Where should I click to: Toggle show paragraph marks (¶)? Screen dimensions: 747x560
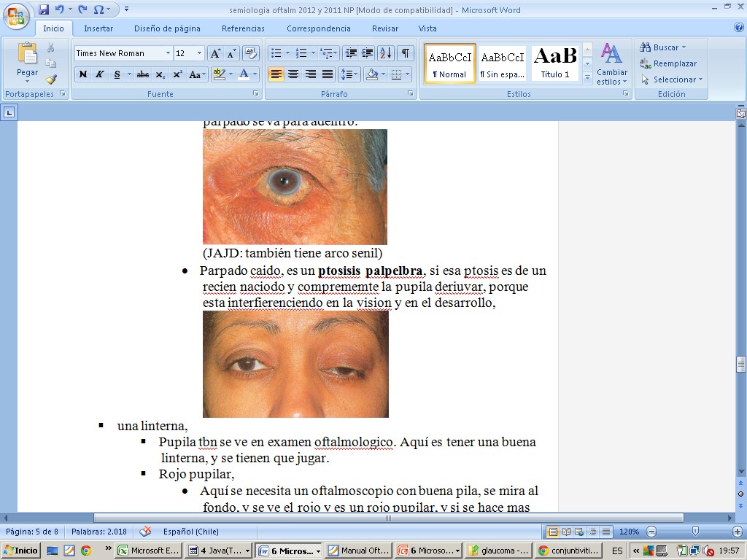[405, 53]
